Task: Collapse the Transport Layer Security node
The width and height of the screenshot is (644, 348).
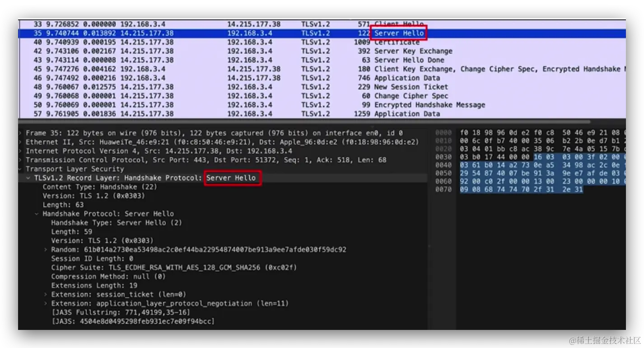Action: (21, 169)
